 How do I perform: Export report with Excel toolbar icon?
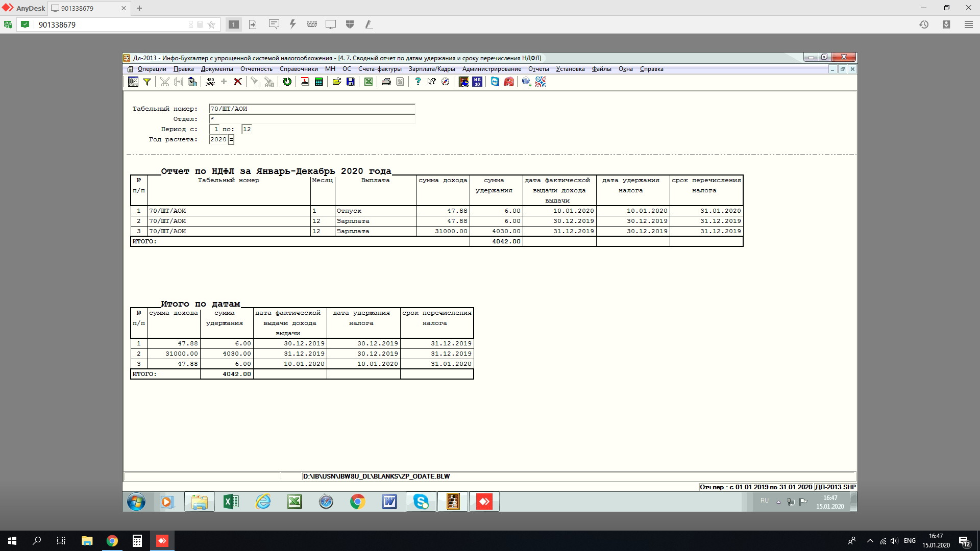[369, 82]
